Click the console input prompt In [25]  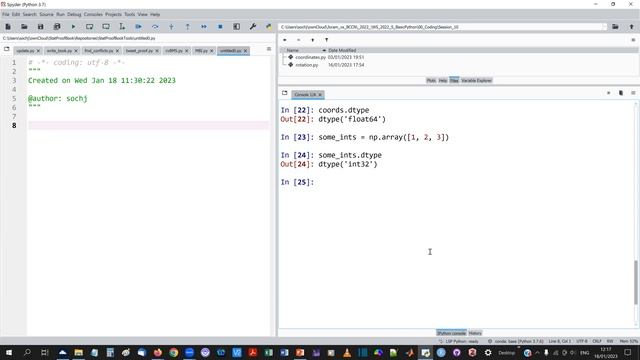click(297, 182)
